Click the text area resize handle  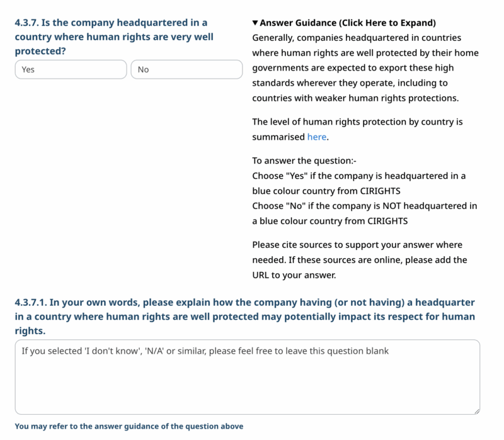[476, 410]
